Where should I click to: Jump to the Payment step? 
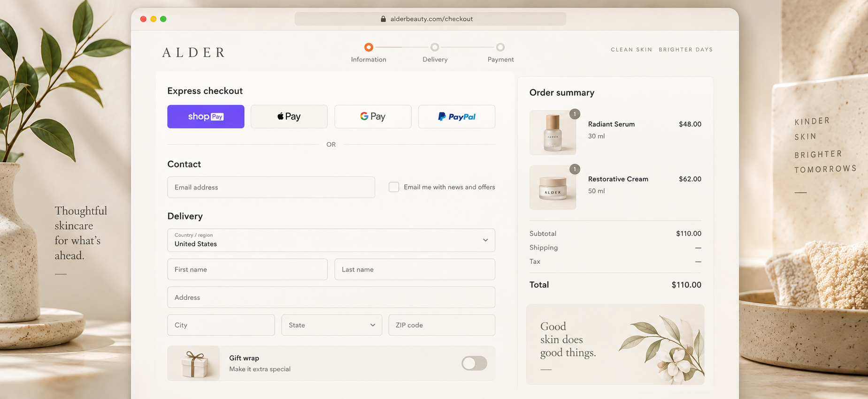click(x=500, y=53)
